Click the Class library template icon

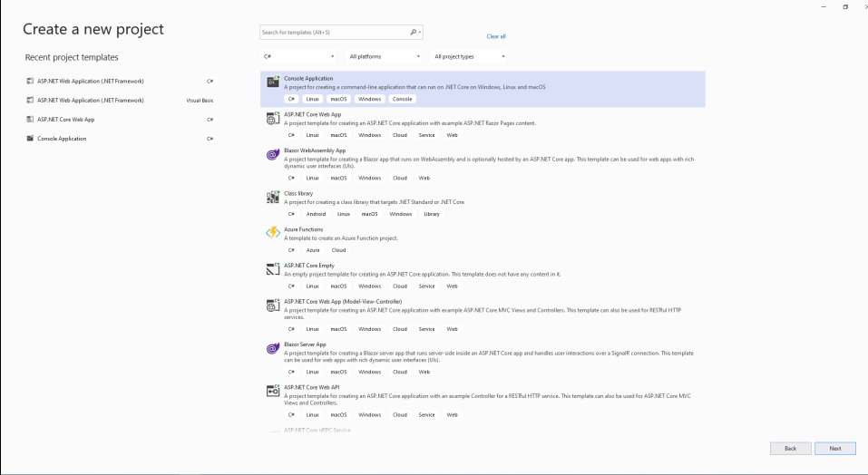pos(272,197)
